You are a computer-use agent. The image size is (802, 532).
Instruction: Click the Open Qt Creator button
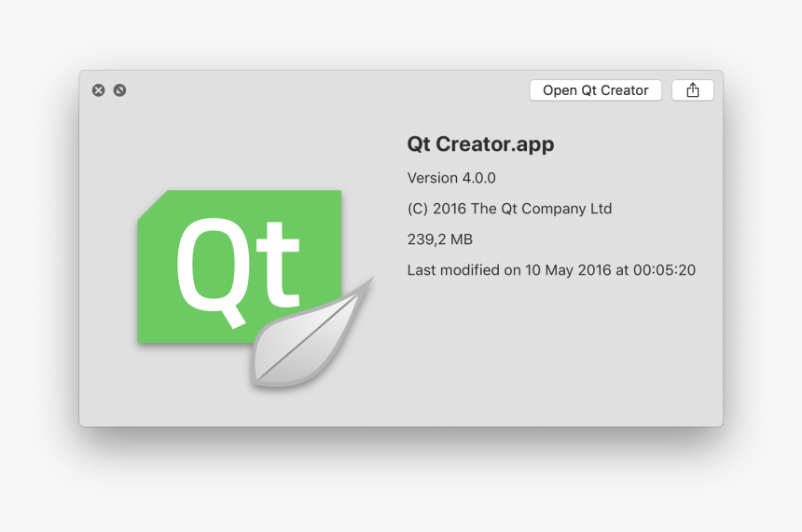click(x=595, y=90)
